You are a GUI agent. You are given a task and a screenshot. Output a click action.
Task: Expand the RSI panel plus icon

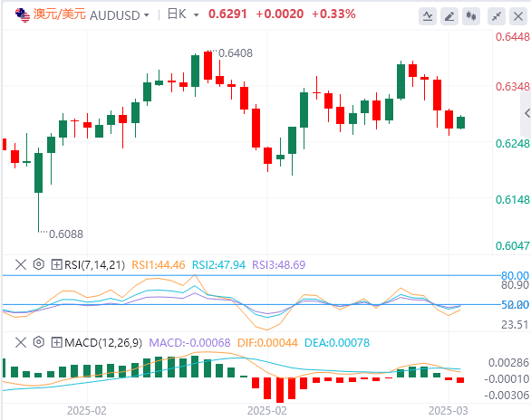(56, 264)
